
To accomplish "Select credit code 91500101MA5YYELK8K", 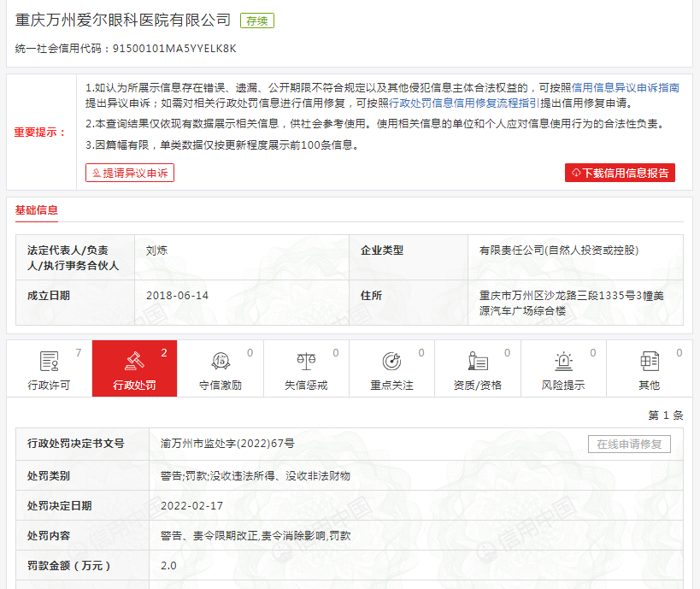I will click(174, 49).
